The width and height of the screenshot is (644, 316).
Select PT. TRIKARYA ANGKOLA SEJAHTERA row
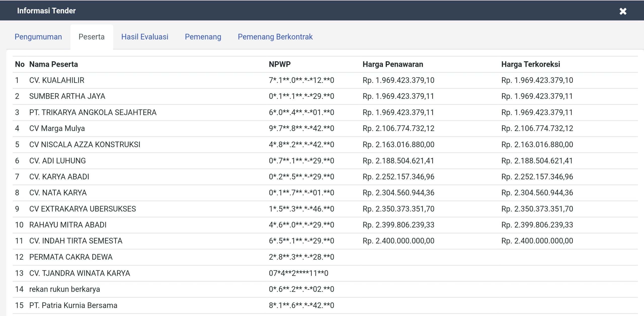pyautogui.click(x=93, y=112)
